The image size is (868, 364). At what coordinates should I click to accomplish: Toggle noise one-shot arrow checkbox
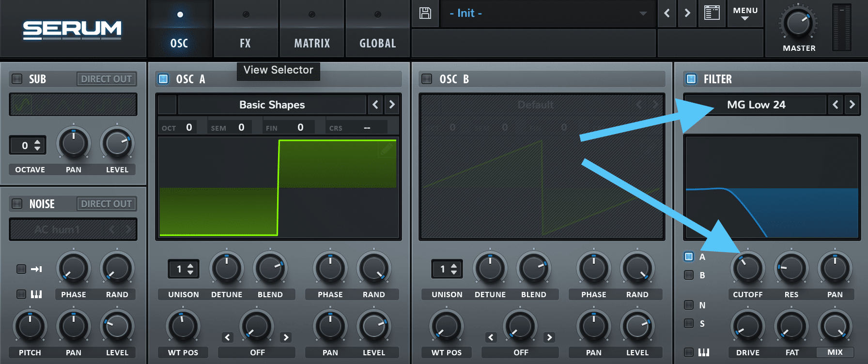21,269
